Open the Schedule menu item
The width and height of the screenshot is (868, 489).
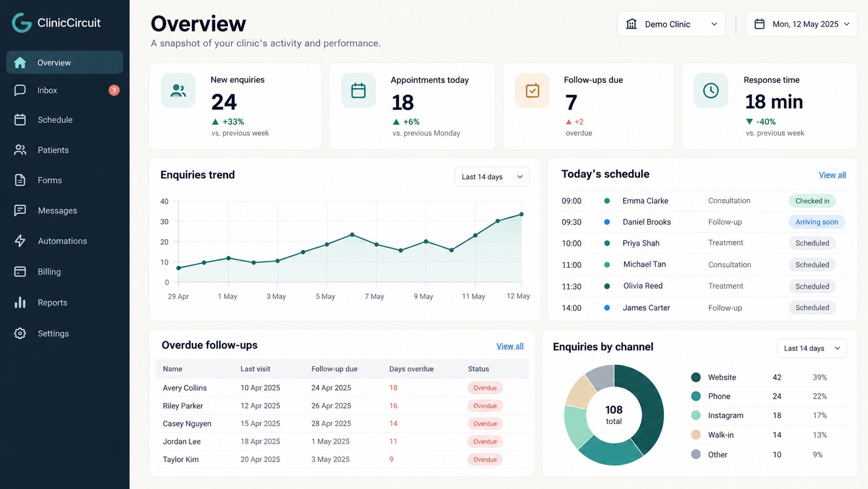[x=65, y=120]
